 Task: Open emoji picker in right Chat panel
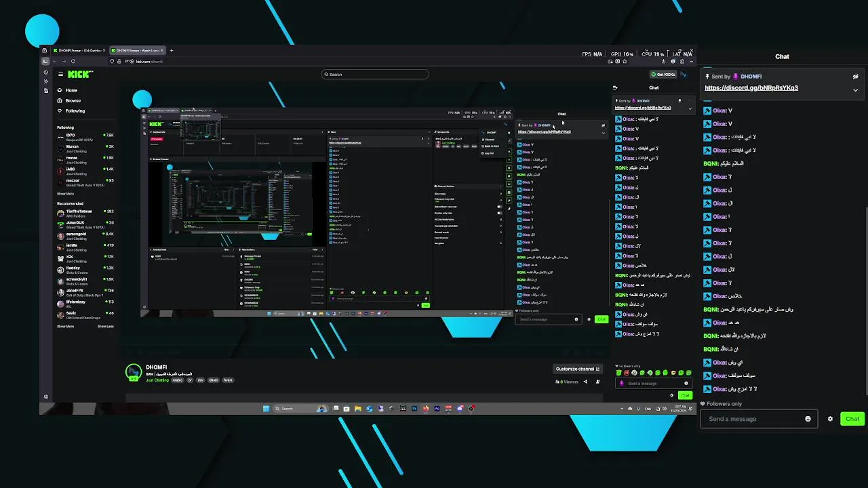pyautogui.click(x=808, y=419)
